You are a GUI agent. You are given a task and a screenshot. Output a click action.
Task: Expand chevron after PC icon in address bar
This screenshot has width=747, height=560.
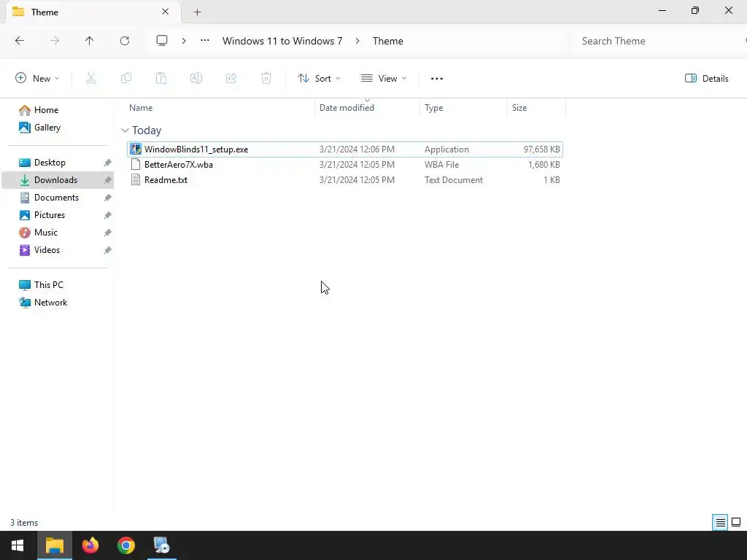point(184,41)
